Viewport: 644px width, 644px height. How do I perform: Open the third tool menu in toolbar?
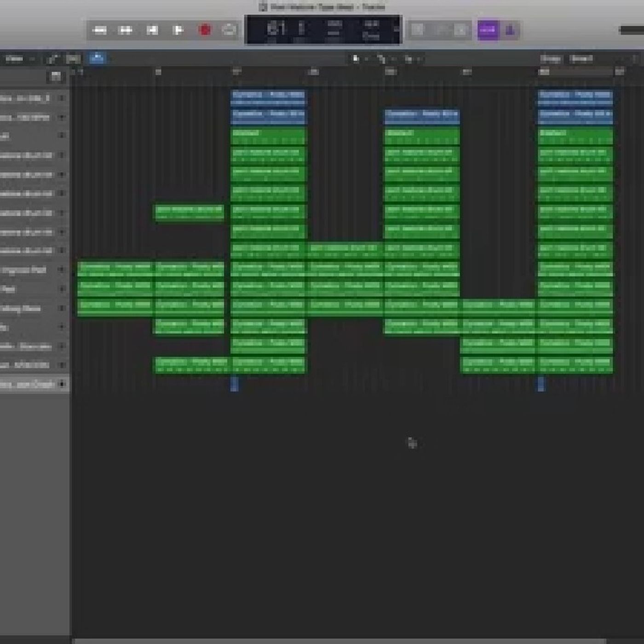point(412,58)
